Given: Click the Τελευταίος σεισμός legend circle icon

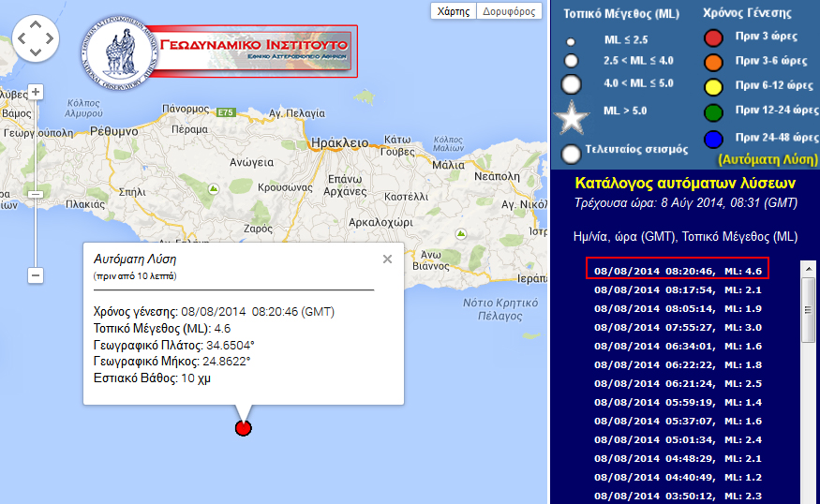Looking at the screenshot, I should pos(571,153).
